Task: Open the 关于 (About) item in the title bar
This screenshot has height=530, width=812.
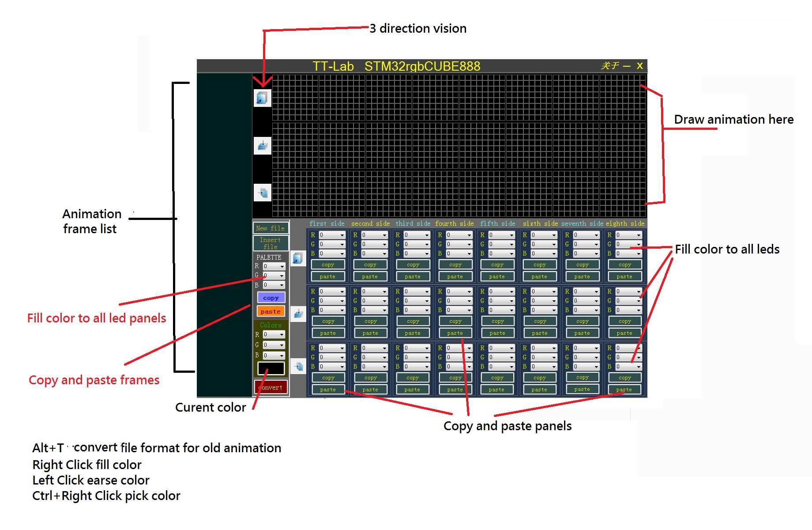Action: [609, 66]
